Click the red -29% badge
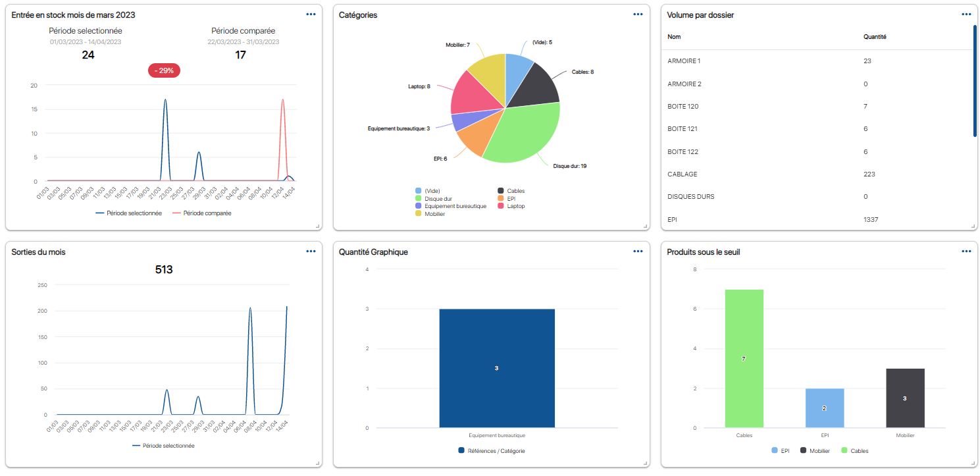 [164, 70]
